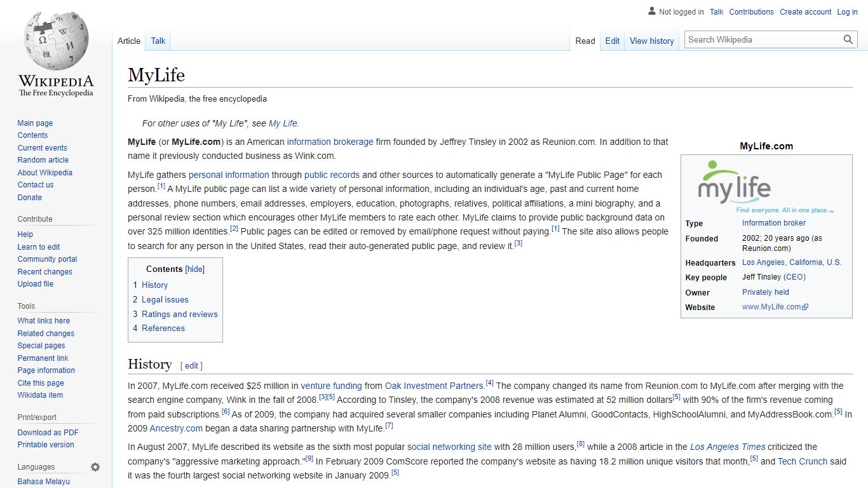Open Wikidata item link

[x=40, y=395]
